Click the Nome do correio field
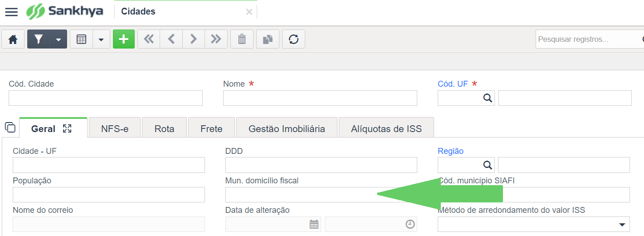Screen dimensions: 644x236 [109, 224]
